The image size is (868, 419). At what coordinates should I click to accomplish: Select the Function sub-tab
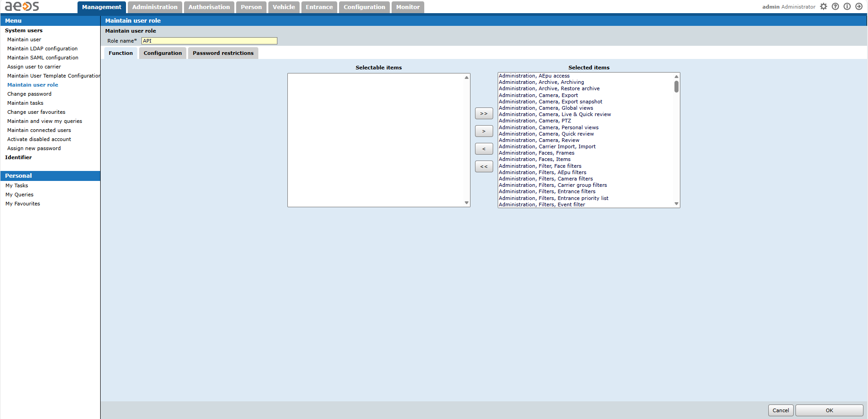tap(121, 53)
